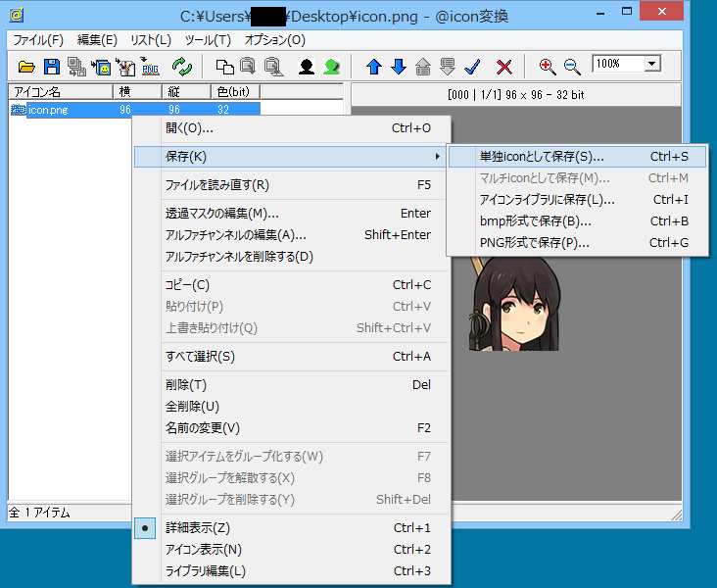Click the character image in preview
Image resolution: width=717 pixels, height=588 pixels.
514,304
